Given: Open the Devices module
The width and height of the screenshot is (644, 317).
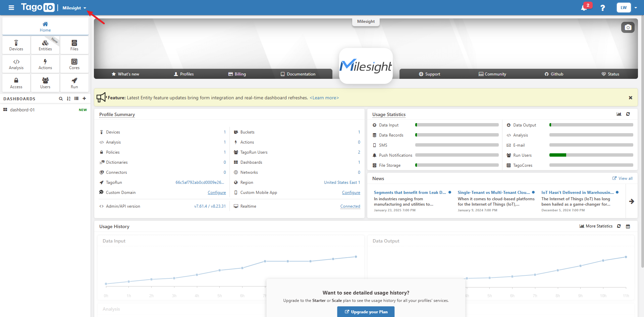Looking at the screenshot, I should (16, 45).
